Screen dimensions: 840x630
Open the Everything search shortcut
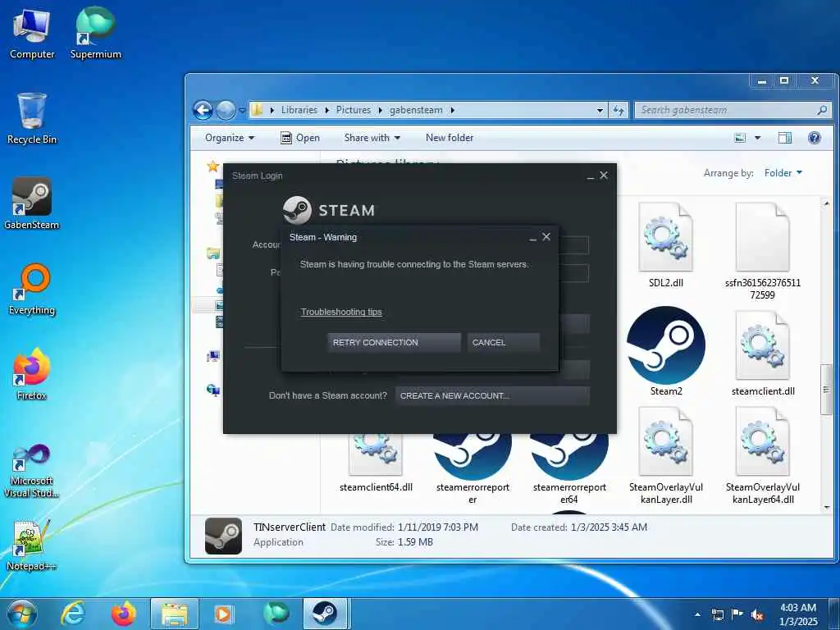(32, 290)
